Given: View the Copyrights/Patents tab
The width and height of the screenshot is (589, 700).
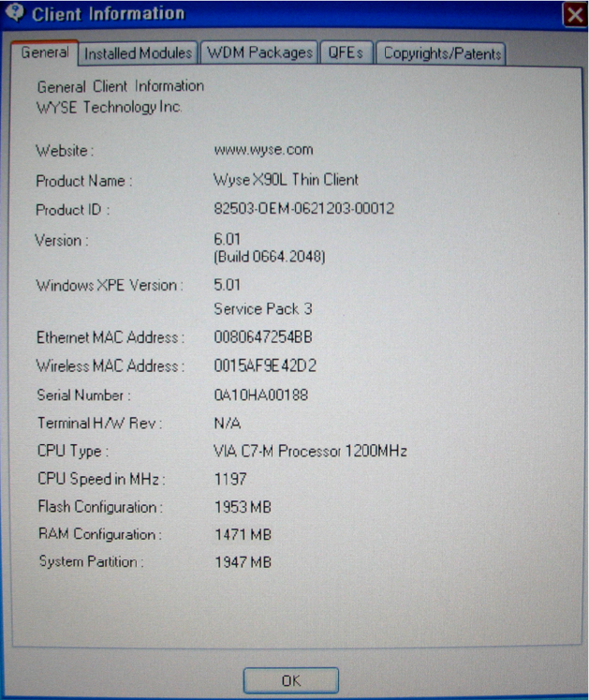Looking at the screenshot, I should pyautogui.click(x=441, y=53).
